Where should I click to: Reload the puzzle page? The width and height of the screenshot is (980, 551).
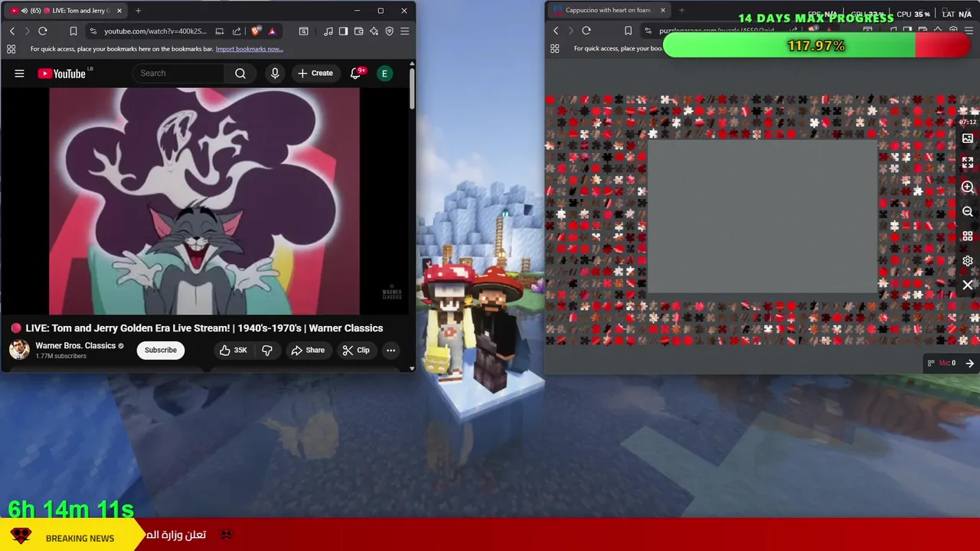pyautogui.click(x=586, y=31)
